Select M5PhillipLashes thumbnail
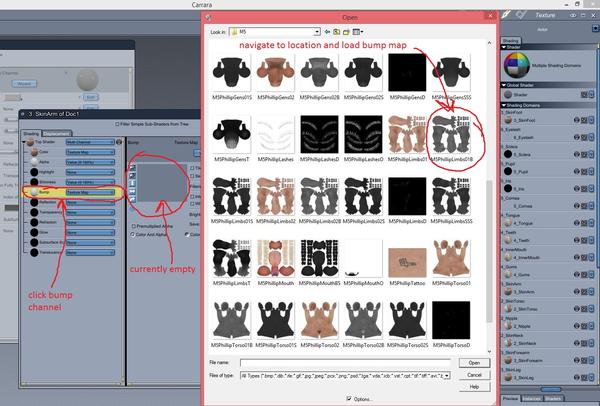Viewport: 600px width, 406px height. click(276, 135)
